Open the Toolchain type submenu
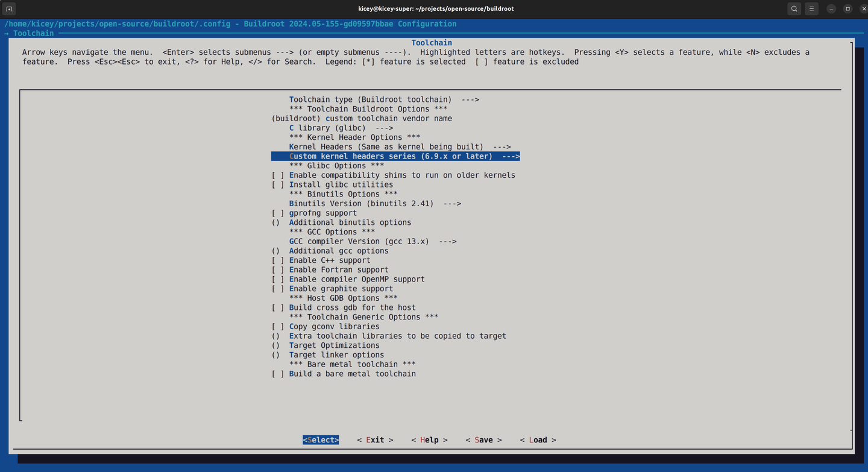The width and height of the screenshot is (868, 472). coord(383,99)
